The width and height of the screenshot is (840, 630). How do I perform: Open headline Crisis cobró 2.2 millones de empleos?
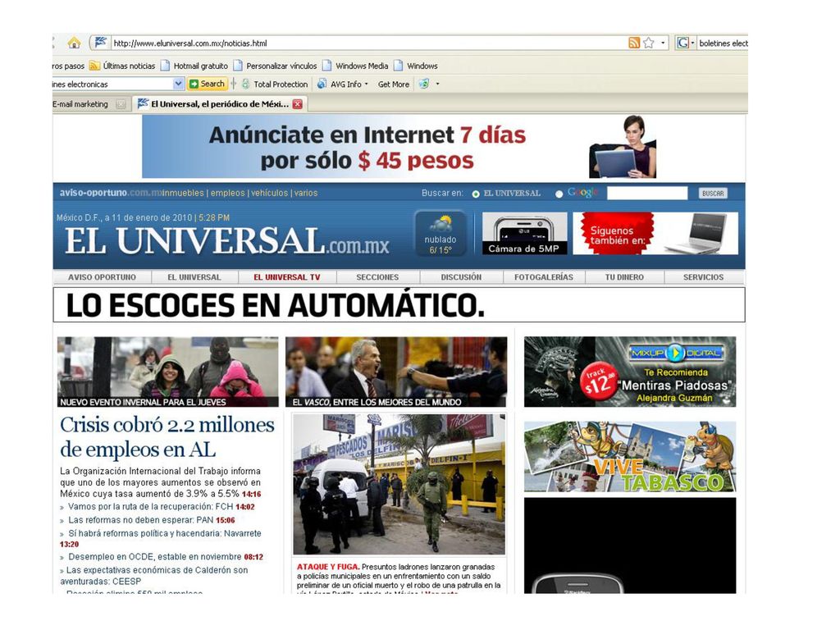point(167,437)
